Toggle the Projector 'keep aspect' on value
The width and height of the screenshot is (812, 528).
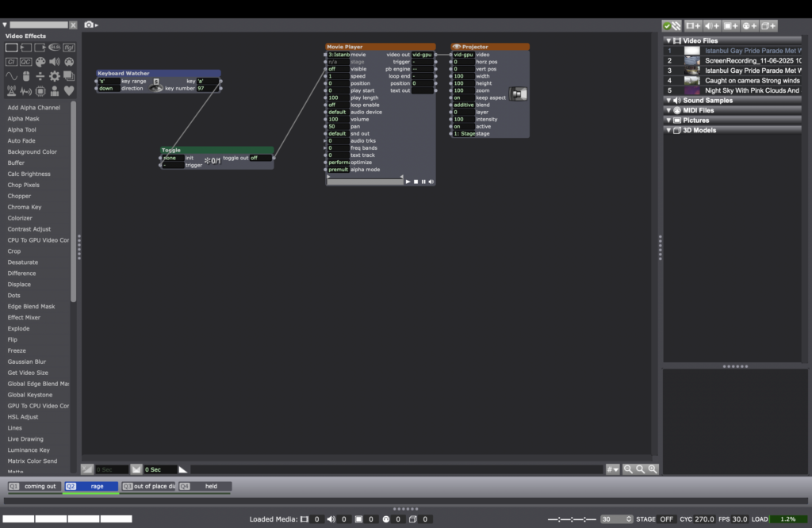pyautogui.click(x=462, y=98)
